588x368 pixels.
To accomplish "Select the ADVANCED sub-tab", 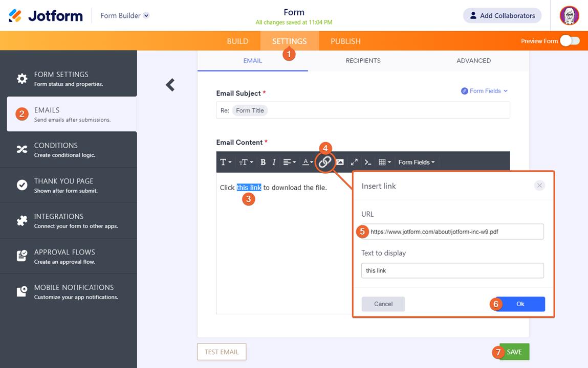I will pos(474,61).
